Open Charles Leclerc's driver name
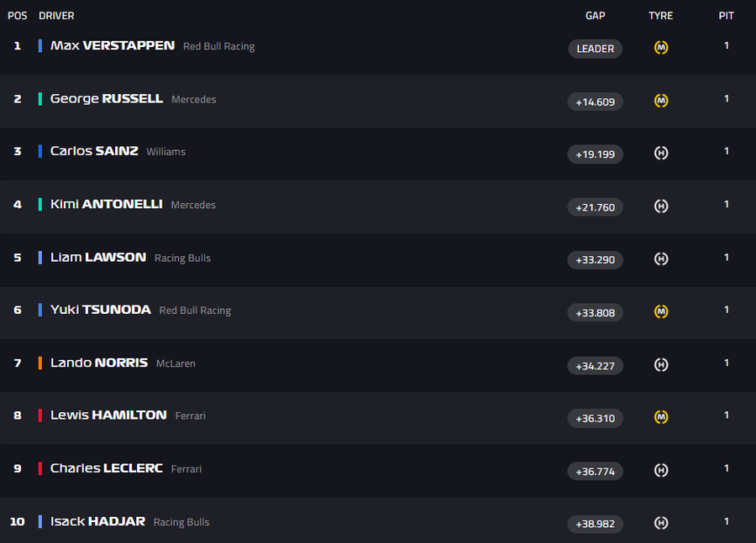The image size is (756, 543). (x=107, y=468)
